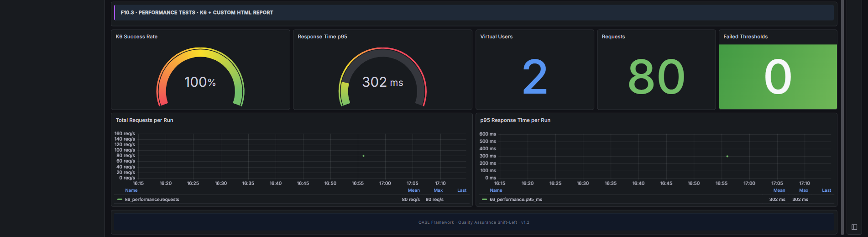Click k6_performance.requests green color swatch
The image size is (868, 237).
pyautogui.click(x=120, y=200)
